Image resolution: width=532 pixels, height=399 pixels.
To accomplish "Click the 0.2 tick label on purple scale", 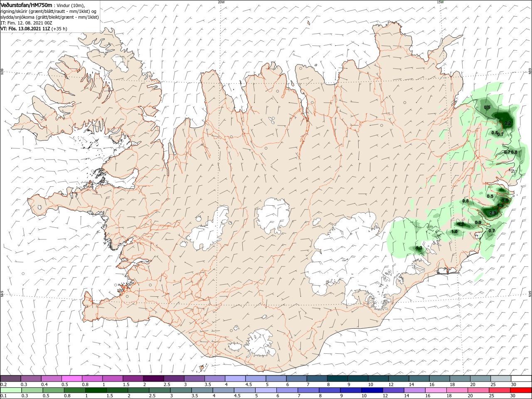I will click(x=4, y=385).
